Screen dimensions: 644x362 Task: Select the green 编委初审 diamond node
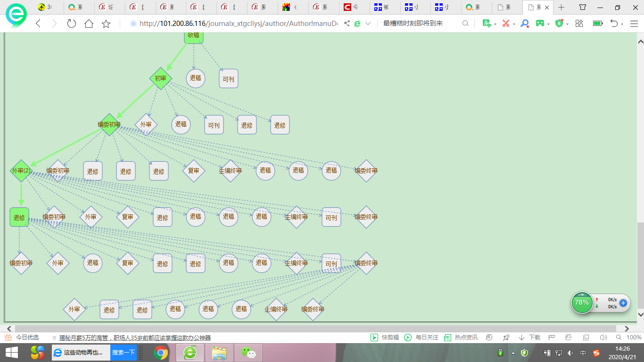click(109, 124)
